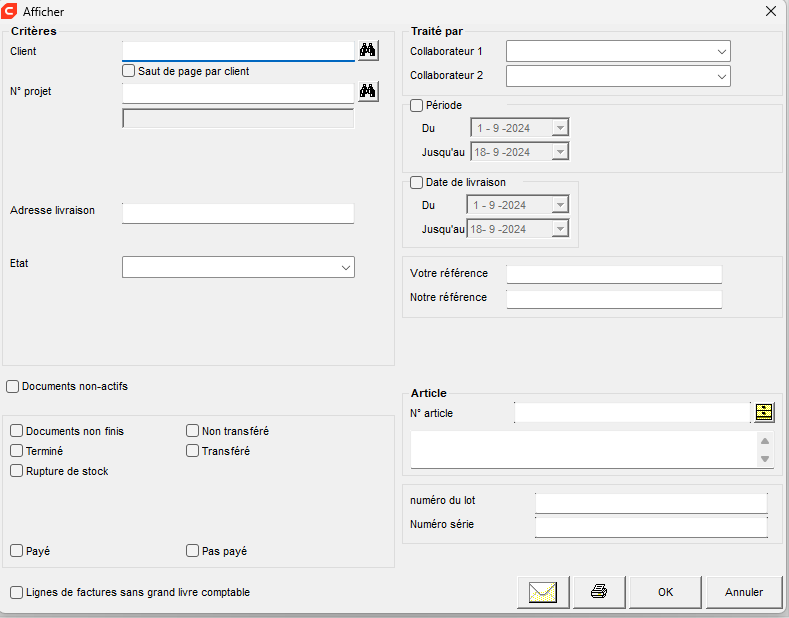Click the Afficher window app logo
The width and height of the screenshot is (789, 618).
click(9, 11)
